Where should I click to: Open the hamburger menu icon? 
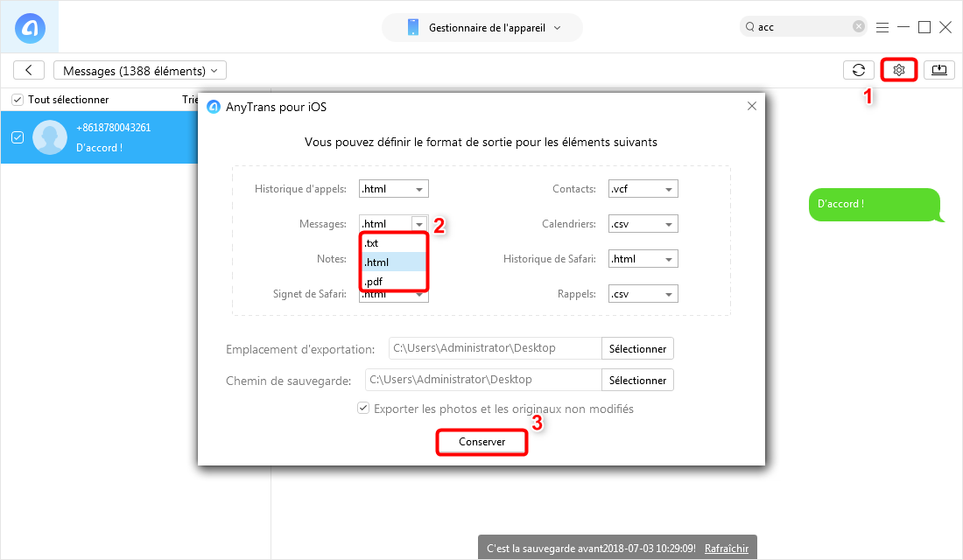[x=882, y=27]
